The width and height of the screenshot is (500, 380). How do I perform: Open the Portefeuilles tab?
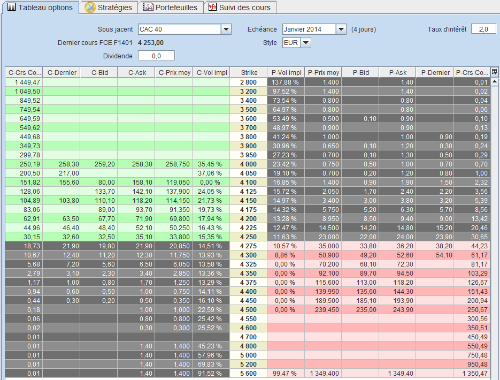click(x=170, y=7)
